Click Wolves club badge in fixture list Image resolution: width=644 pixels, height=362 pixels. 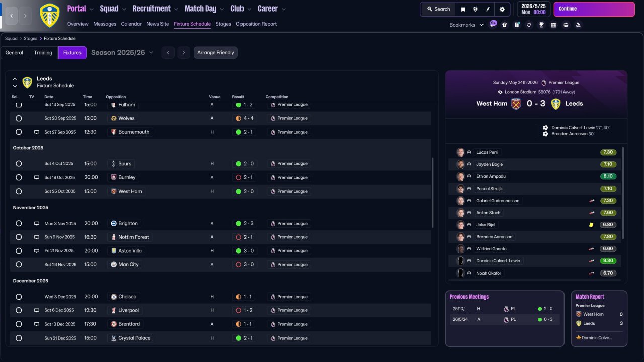[x=114, y=118]
